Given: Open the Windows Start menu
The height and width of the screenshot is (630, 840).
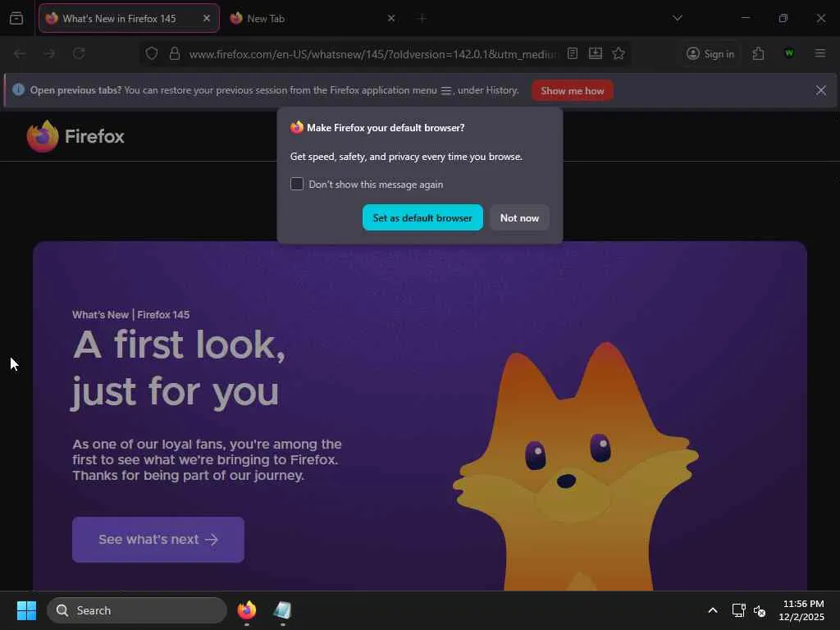Looking at the screenshot, I should point(26,610).
